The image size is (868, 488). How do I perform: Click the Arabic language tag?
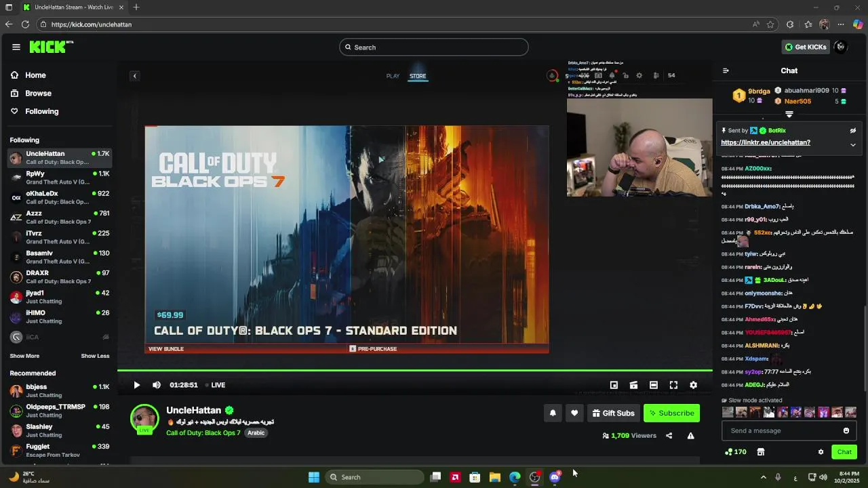point(256,433)
